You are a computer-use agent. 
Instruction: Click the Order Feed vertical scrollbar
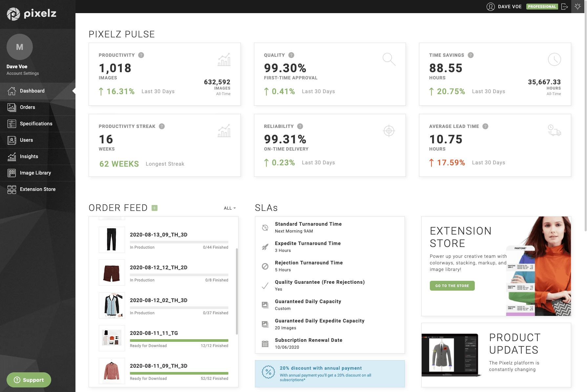pos(237,291)
